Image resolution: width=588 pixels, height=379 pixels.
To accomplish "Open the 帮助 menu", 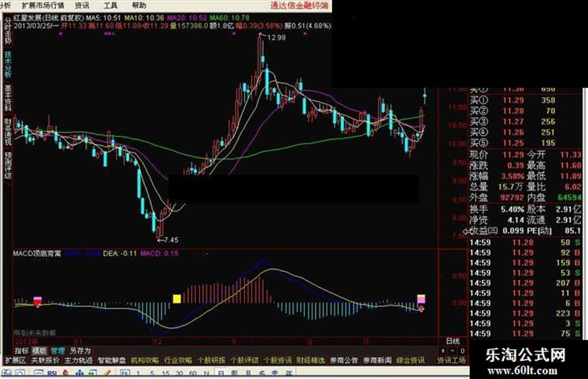I will point(139,5).
